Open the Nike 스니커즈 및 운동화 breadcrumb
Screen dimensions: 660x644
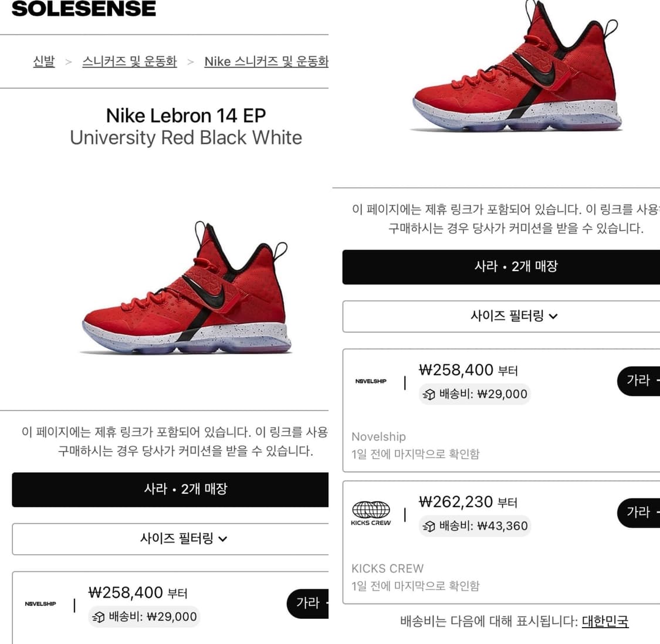[x=266, y=62]
